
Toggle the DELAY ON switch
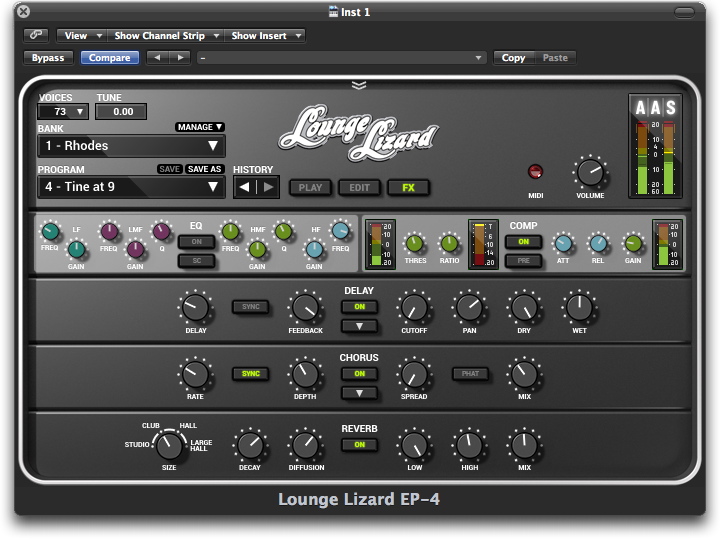(360, 306)
